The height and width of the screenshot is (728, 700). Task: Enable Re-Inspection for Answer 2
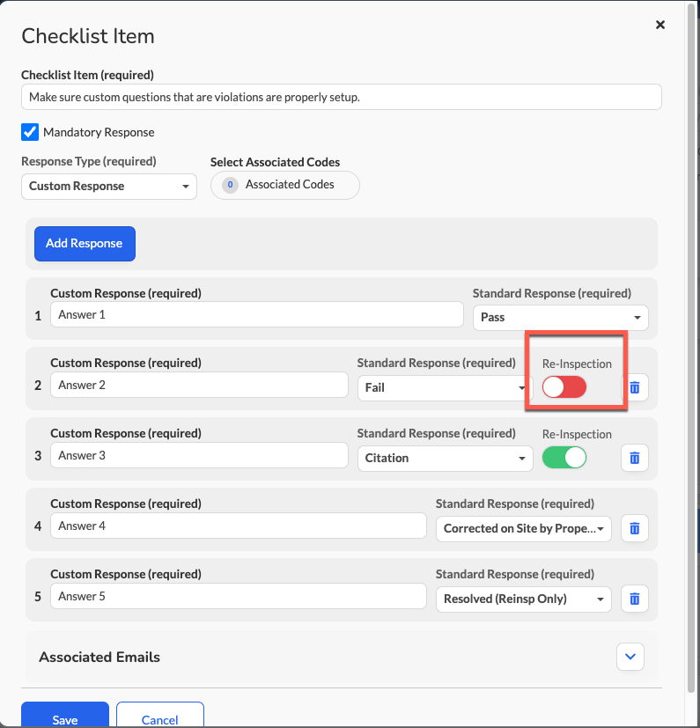click(564, 386)
